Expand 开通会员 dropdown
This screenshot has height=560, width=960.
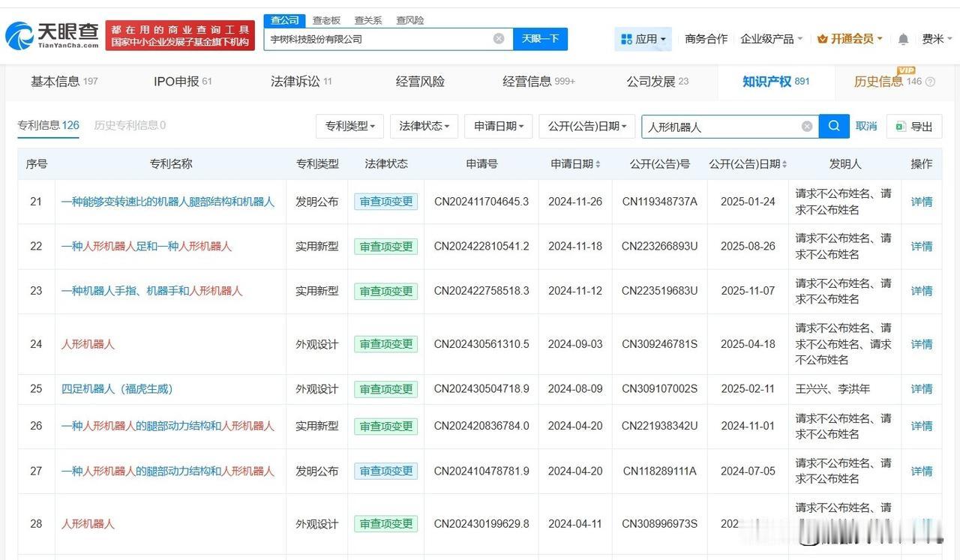(850, 39)
